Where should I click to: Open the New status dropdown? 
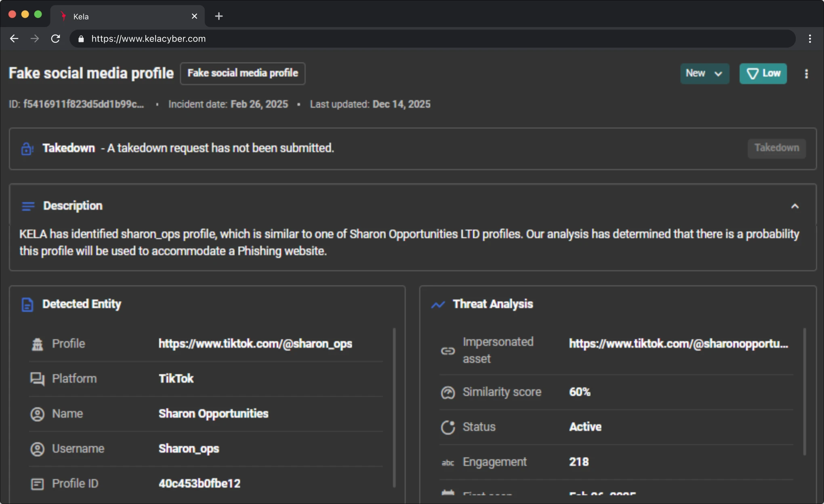pos(704,73)
